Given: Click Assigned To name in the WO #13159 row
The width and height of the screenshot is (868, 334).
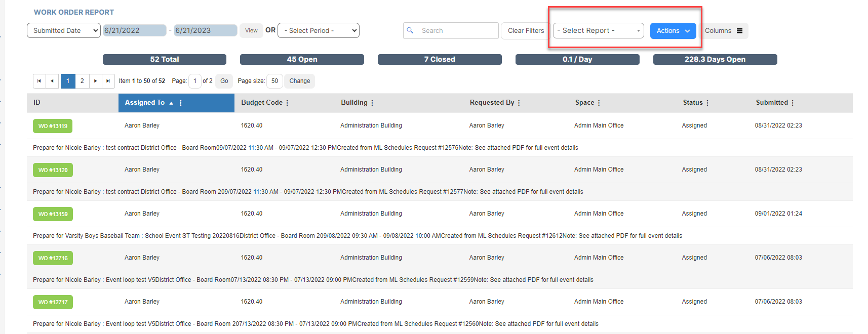Looking at the screenshot, I should click(x=142, y=214).
